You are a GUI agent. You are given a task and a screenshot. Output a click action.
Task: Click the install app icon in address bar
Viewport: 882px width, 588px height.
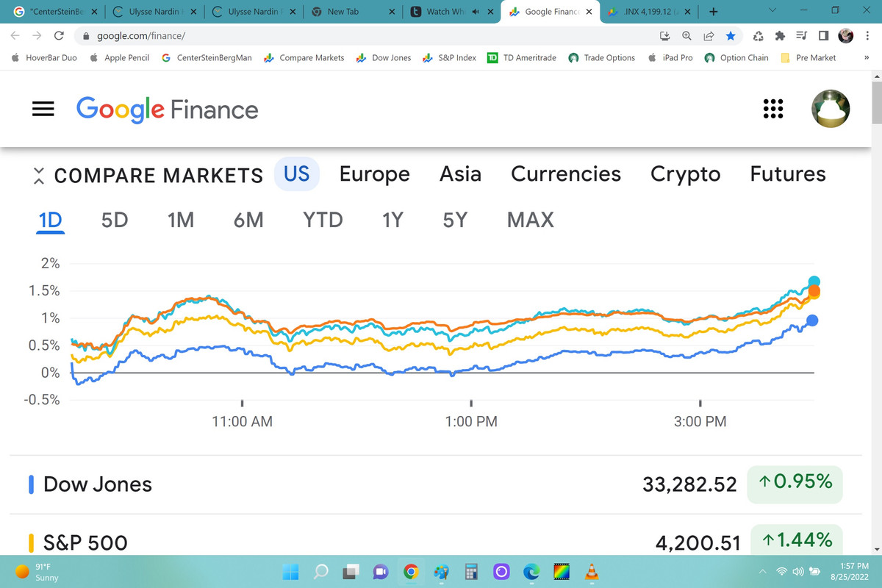pos(665,35)
